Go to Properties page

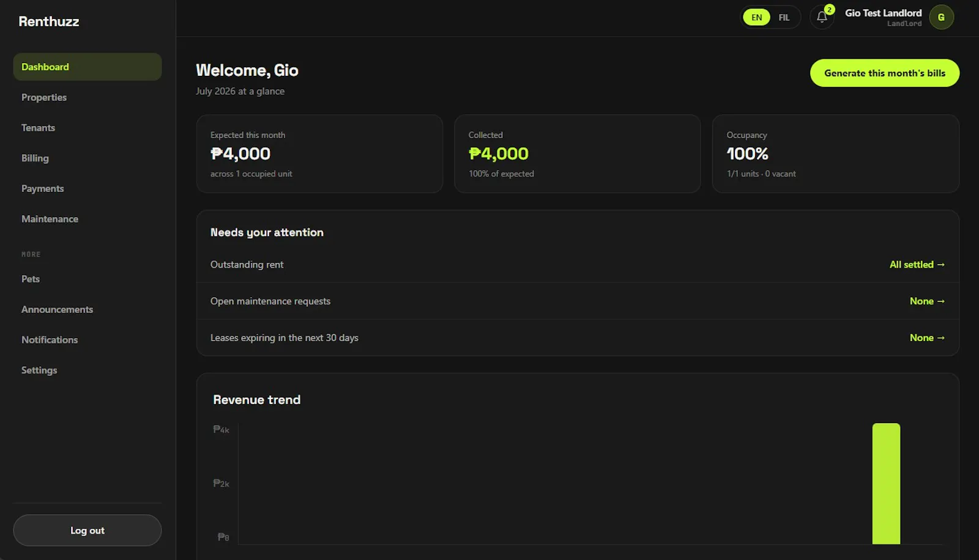pos(87,97)
